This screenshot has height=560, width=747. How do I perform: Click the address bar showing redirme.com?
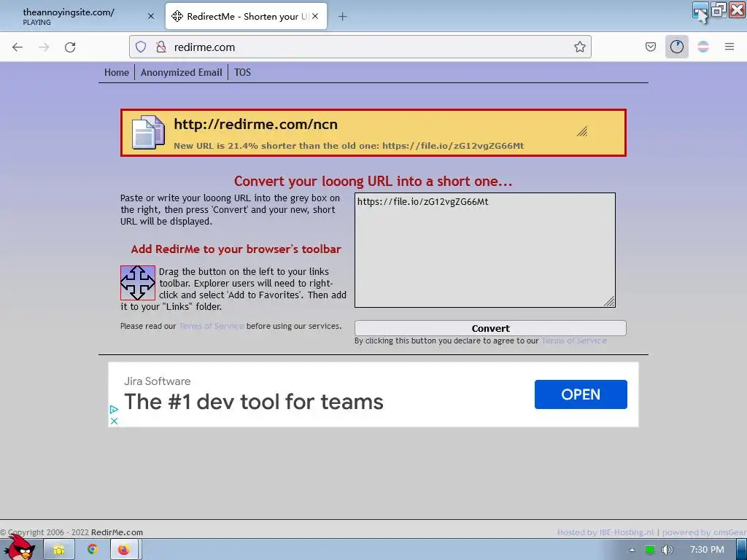click(360, 47)
